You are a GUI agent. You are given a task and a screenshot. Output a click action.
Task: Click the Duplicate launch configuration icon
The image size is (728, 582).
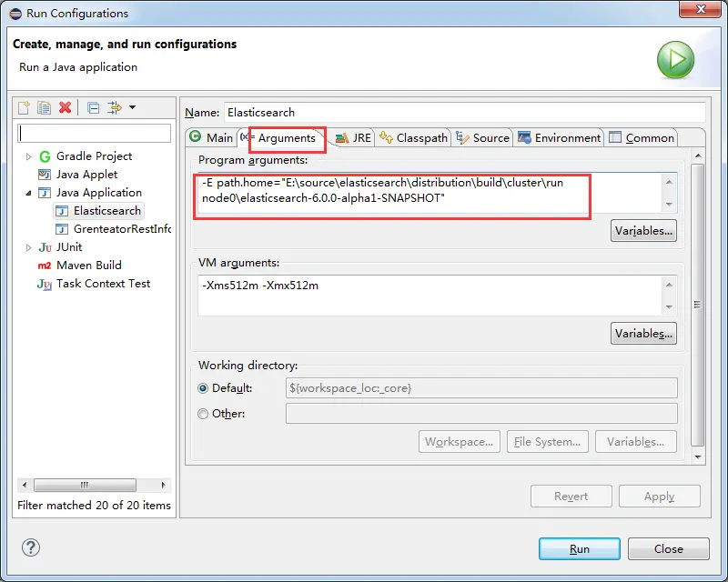pos(44,107)
